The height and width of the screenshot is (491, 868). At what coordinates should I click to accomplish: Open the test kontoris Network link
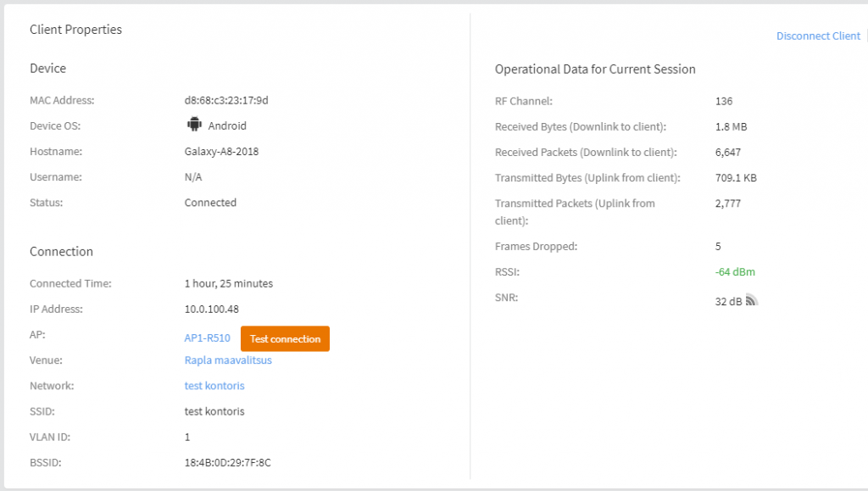214,386
